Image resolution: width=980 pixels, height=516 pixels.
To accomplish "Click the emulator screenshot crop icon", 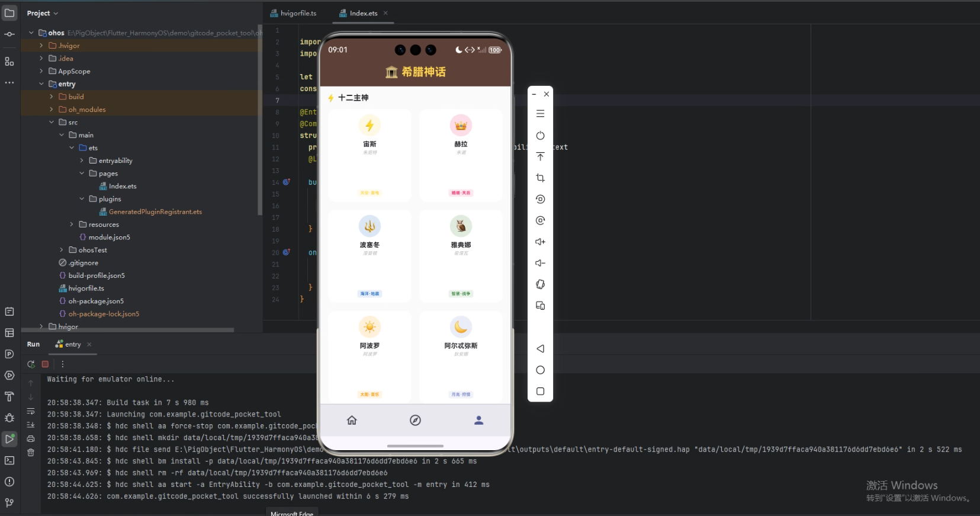I will (540, 178).
